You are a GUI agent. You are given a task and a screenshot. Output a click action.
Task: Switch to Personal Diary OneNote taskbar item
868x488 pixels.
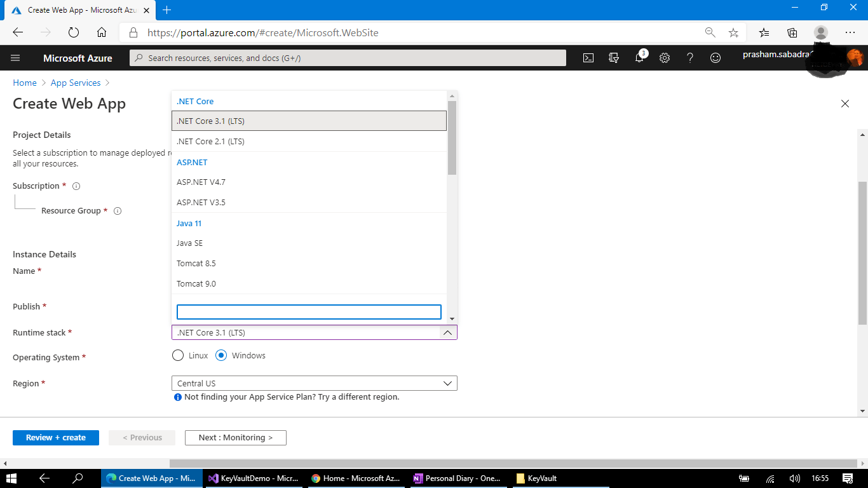(x=459, y=478)
